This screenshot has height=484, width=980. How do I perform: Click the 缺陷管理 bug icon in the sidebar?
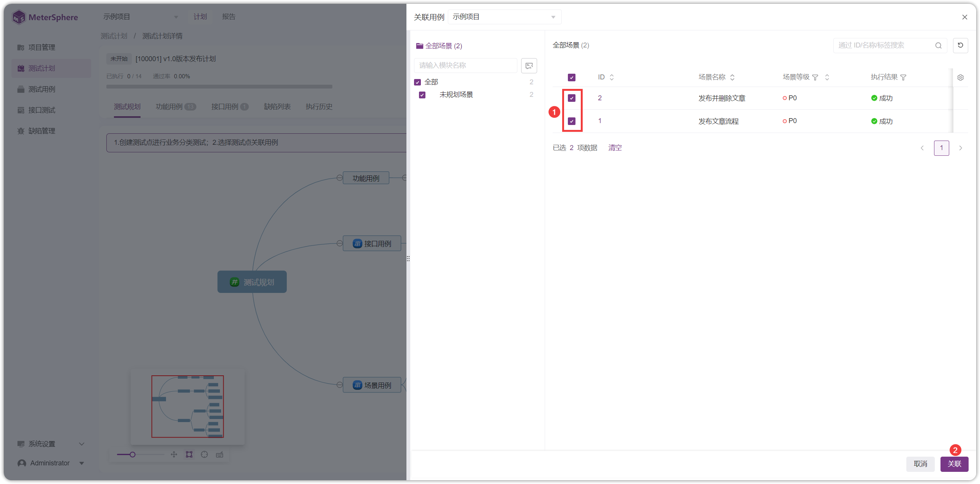coord(21,131)
